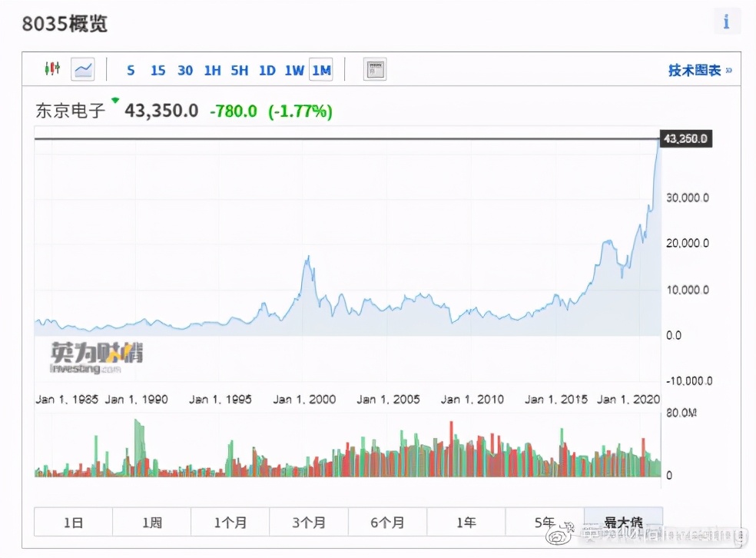Open the 技术图表 link
This screenshot has height=558, width=756.
(x=700, y=71)
